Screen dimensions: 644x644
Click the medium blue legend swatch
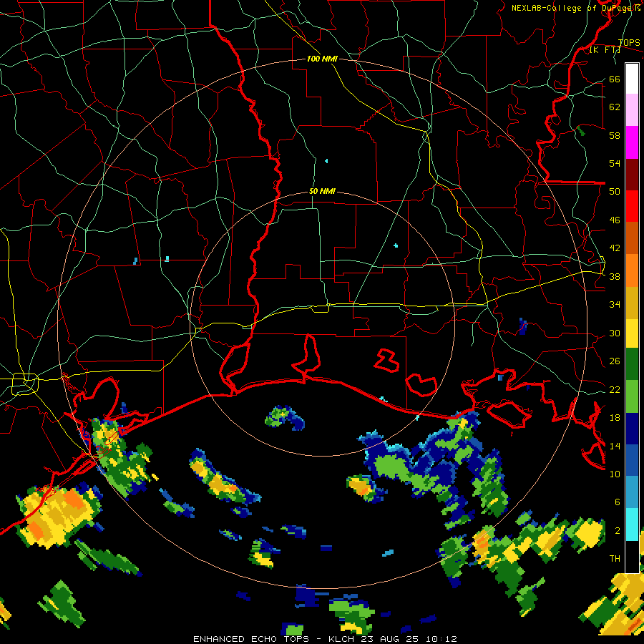pyautogui.click(x=632, y=460)
